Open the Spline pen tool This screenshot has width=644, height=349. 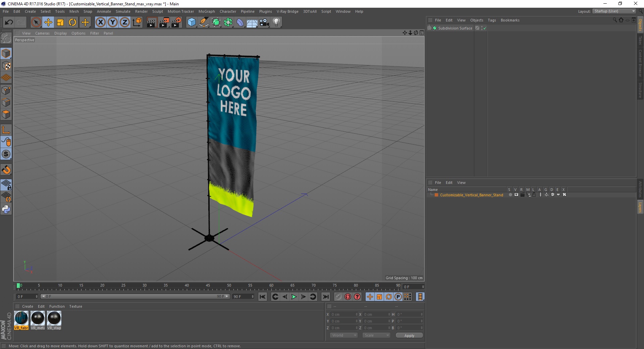204,22
